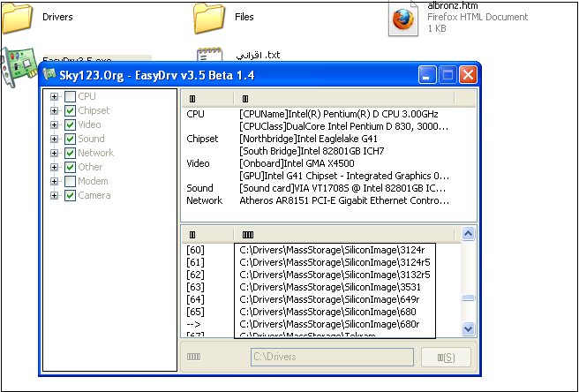Screen dimensions: 579x392
Task: Expand the Chipset tree node
Action: pos(54,111)
